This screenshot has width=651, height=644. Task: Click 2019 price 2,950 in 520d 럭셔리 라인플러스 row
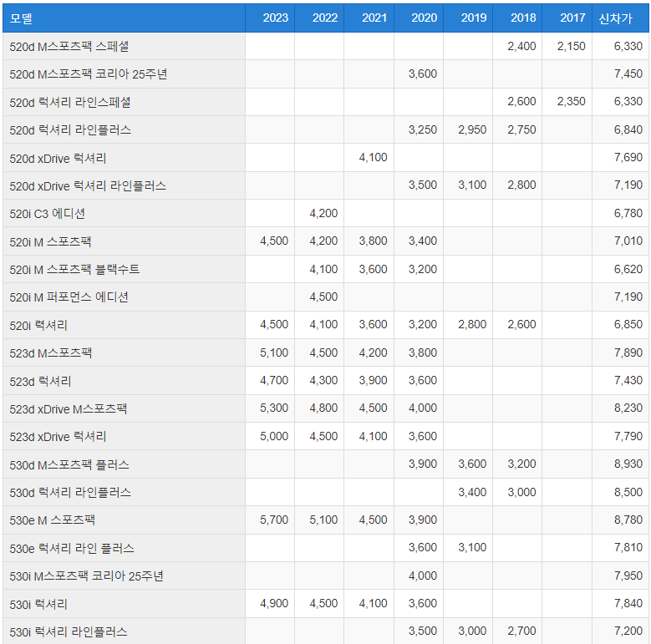click(x=472, y=129)
